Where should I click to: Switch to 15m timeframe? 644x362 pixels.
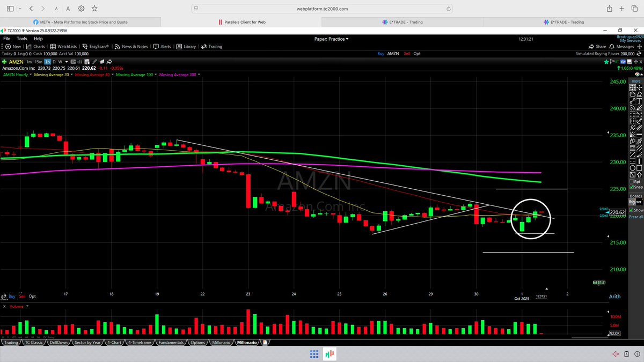[x=39, y=62]
